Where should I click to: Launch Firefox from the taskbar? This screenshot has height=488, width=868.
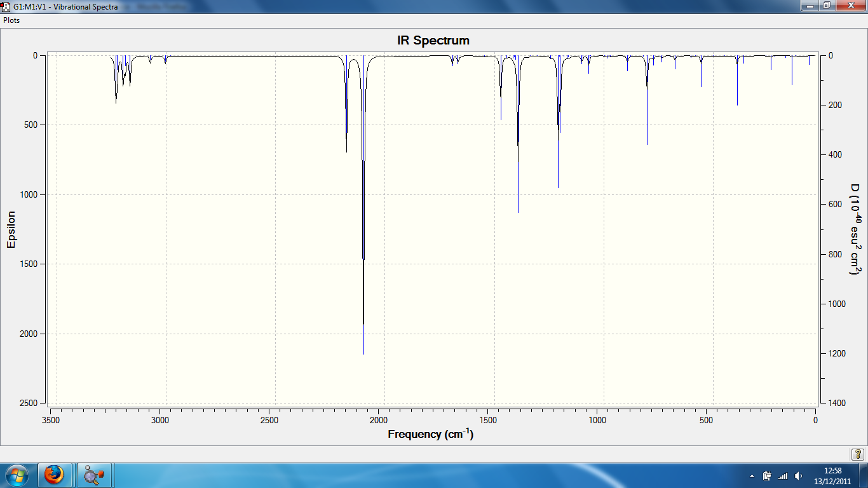tap(55, 475)
